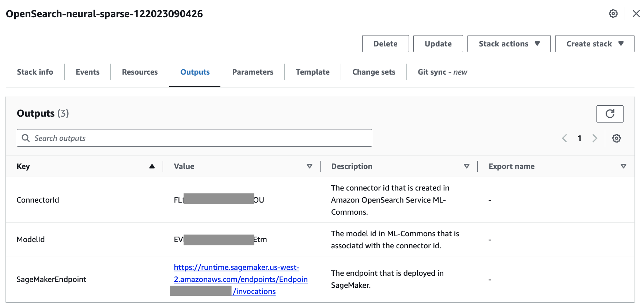Click the Key column header
This screenshot has width=644, height=305.
23,166
